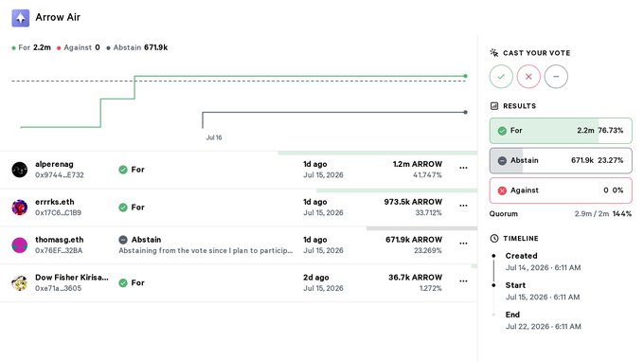Open Dow Fisher Kirisa avatar

click(x=19, y=282)
